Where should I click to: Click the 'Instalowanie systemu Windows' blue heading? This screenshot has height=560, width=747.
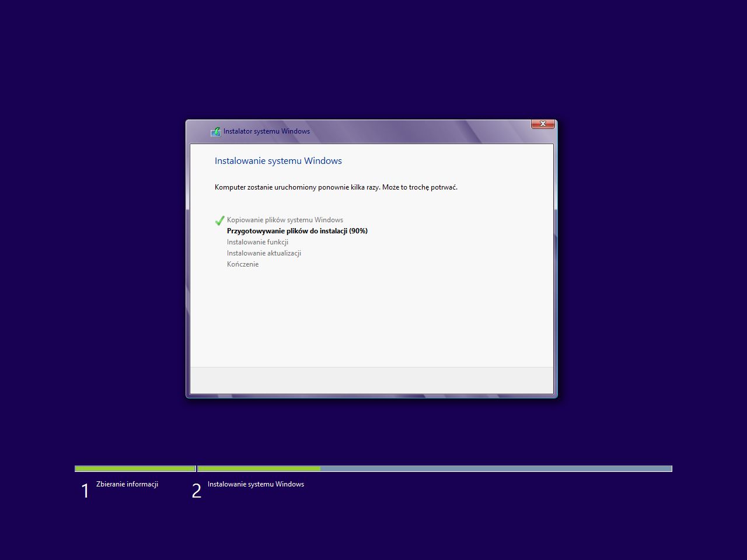(278, 161)
